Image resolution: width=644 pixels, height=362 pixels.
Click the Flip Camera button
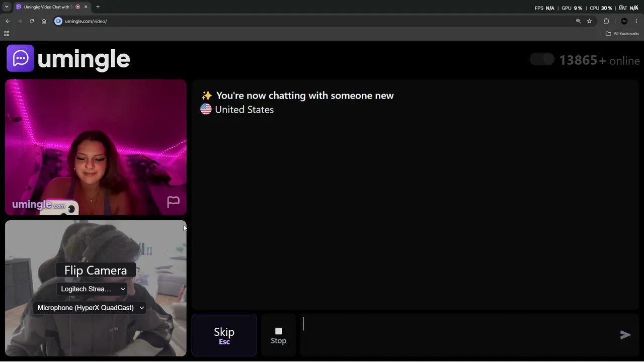[x=96, y=270]
